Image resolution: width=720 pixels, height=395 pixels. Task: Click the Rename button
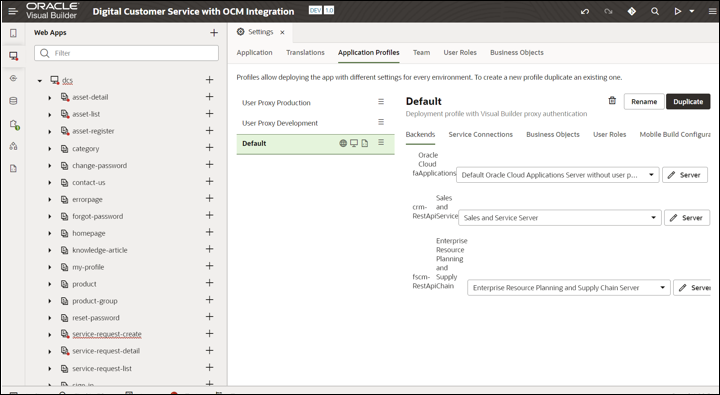(644, 102)
